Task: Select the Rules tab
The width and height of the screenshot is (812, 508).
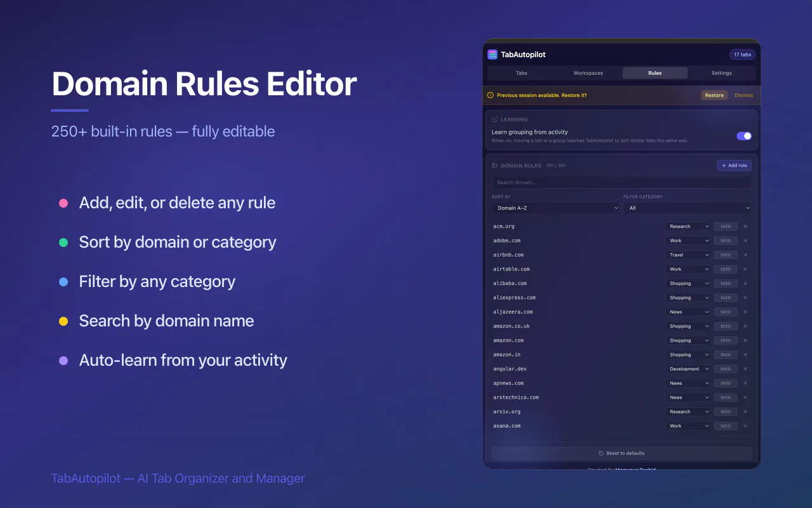Action: [x=655, y=73]
